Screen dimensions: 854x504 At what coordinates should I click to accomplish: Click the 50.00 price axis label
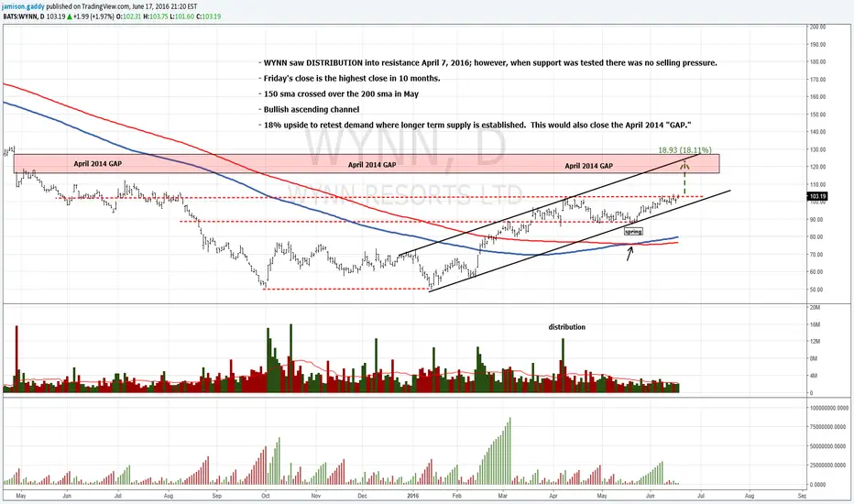tap(816, 290)
